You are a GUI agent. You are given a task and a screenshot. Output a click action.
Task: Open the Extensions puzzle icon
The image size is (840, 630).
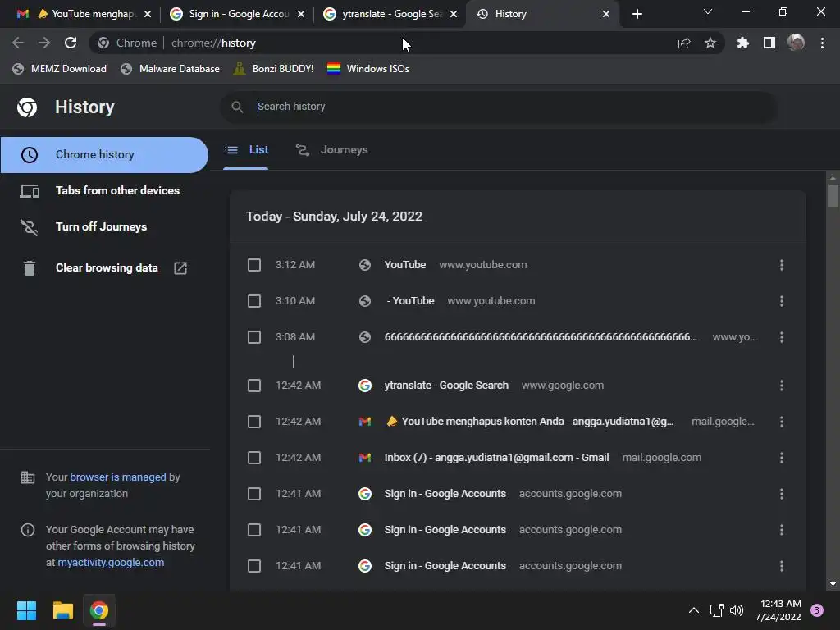point(742,43)
